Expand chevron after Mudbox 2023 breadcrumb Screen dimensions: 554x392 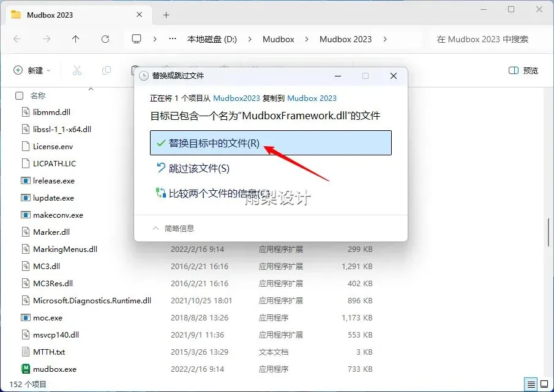[x=385, y=39]
